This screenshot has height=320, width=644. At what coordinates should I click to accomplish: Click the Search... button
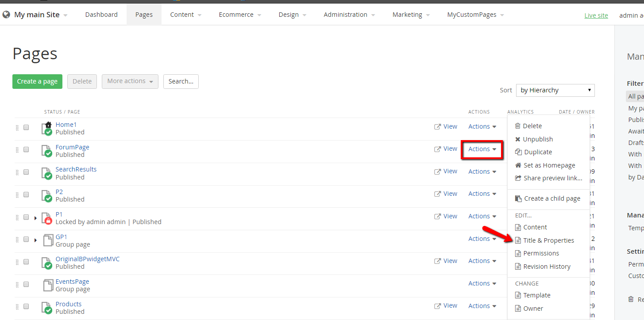[181, 81]
